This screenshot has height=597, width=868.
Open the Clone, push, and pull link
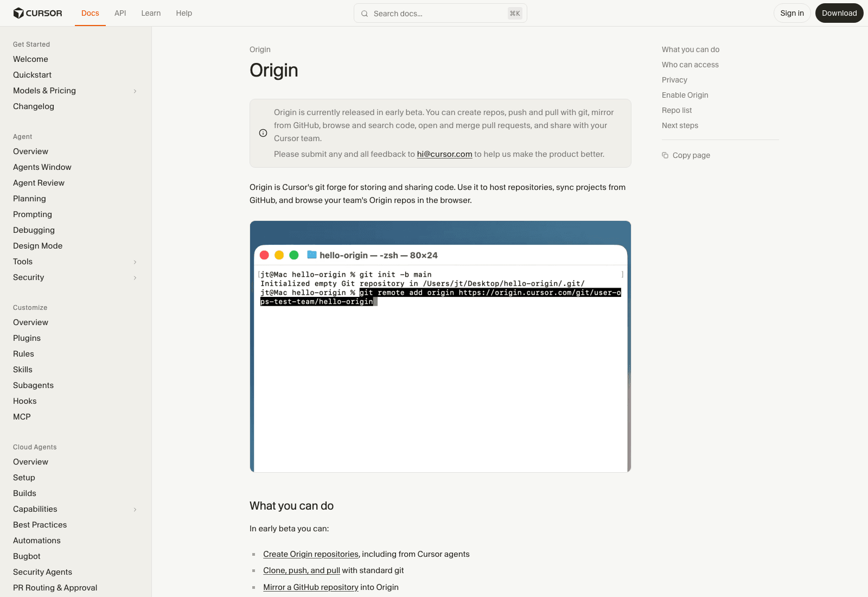pyautogui.click(x=302, y=570)
